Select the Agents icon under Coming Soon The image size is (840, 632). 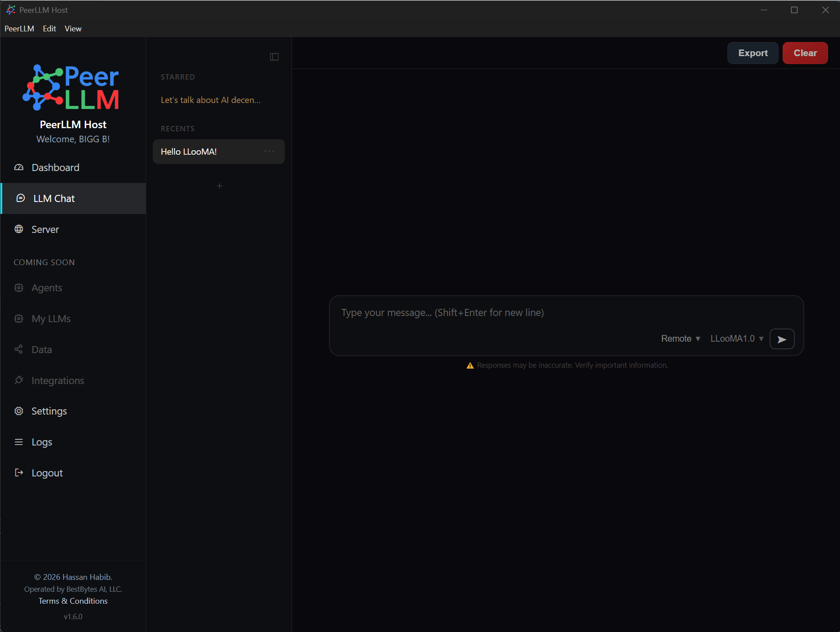19,288
